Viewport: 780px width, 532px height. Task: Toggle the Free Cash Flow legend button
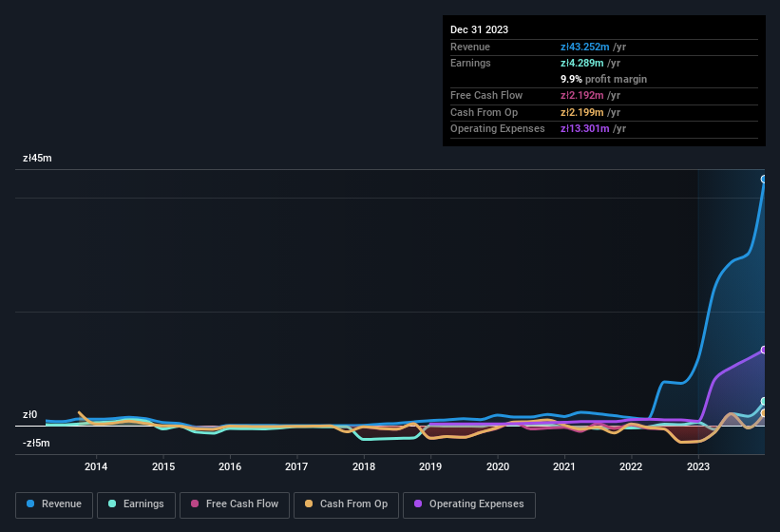coord(235,504)
